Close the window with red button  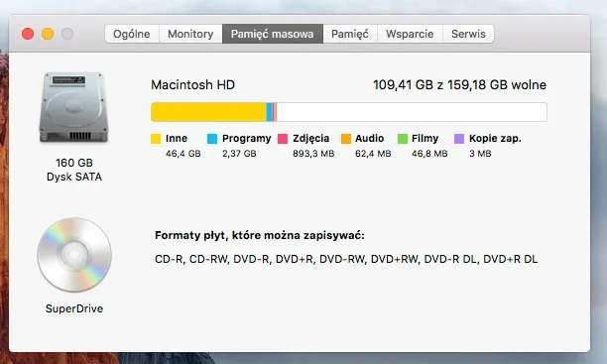point(28,34)
